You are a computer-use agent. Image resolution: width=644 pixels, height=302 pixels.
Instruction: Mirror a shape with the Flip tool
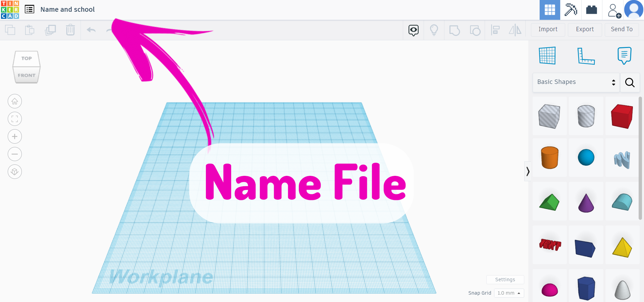pos(515,30)
